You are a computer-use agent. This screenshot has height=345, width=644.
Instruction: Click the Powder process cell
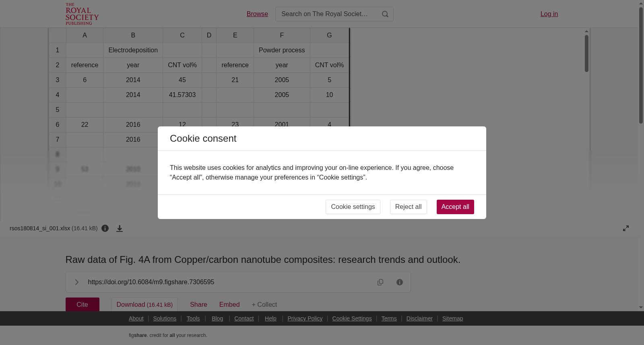click(x=282, y=50)
